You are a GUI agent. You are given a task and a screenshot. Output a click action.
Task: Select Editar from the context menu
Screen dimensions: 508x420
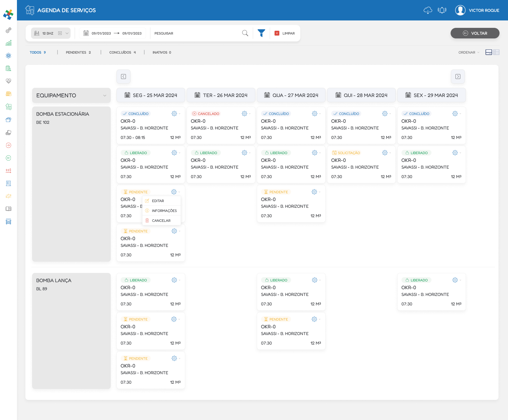[x=158, y=201]
